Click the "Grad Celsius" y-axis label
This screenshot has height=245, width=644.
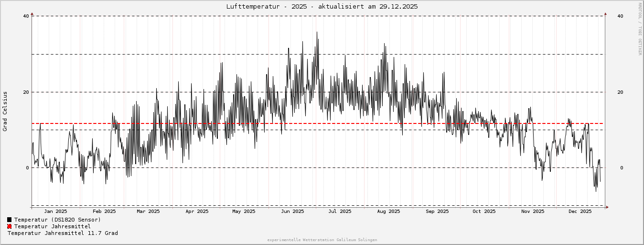pyautogui.click(x=5, y=111)
